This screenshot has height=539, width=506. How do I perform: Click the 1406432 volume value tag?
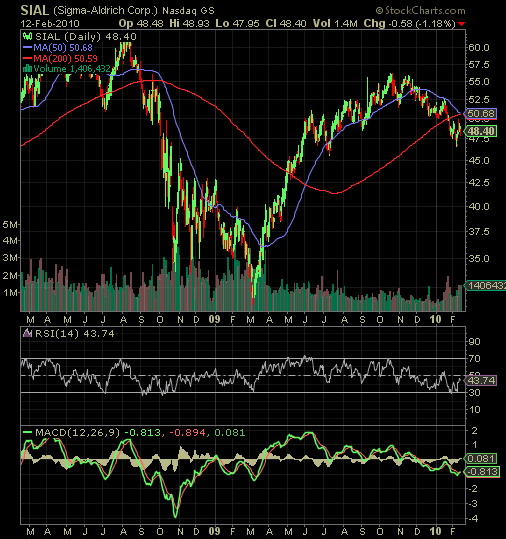pos(485,286)
